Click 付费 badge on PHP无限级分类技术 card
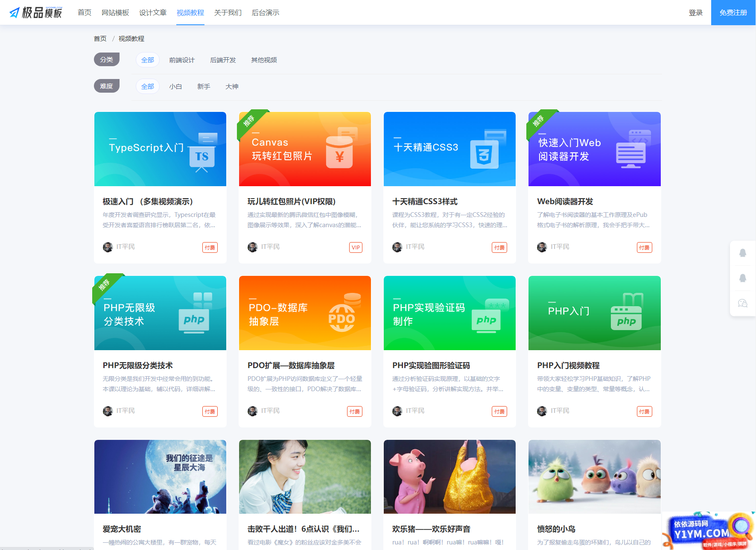The width and height of the screenshot is (756, 550). 210,412
